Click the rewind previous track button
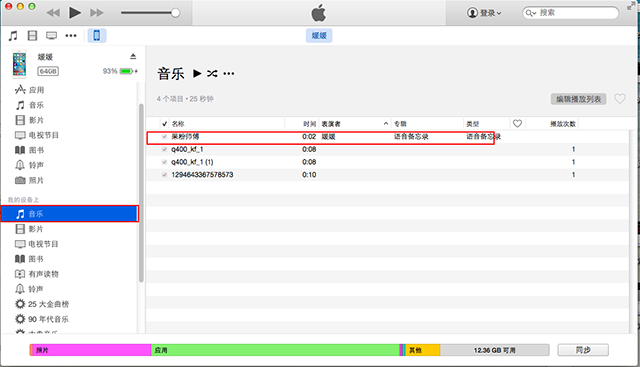The height and width of the screenshot is (367, 640). (53, 13)
